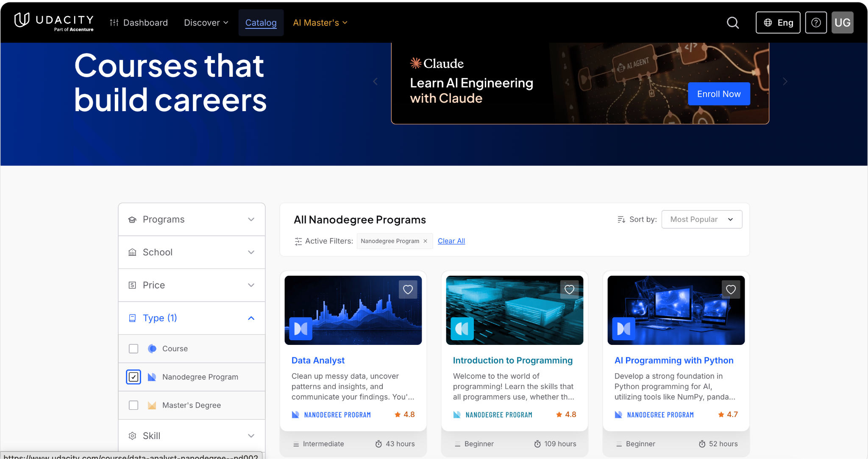The image size is (868, 459).
Task: Click the Clear All filters link
Action: [451, 241]
